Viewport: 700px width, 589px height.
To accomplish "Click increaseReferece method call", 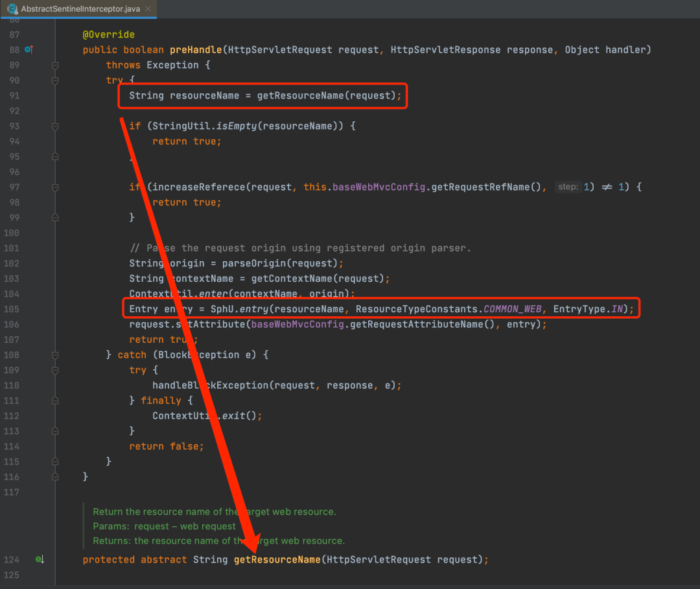I will 199,187.
